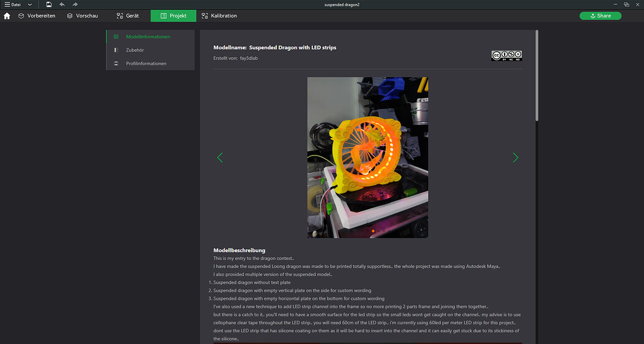Click the line 'Suspended dragon without text plate'
Viewport: 644px width, 344px height.
(x=252, y=282)
